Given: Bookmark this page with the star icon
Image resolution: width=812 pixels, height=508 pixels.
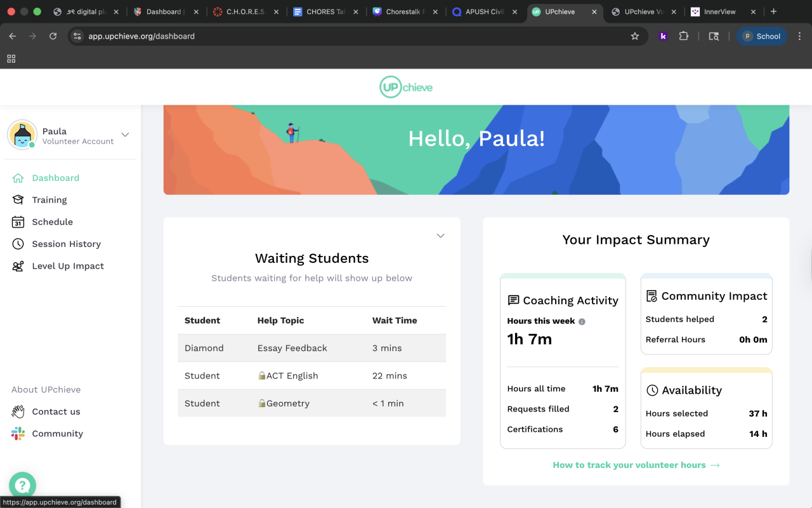Looking at the screenshot, I should click(x=635, y=36).
